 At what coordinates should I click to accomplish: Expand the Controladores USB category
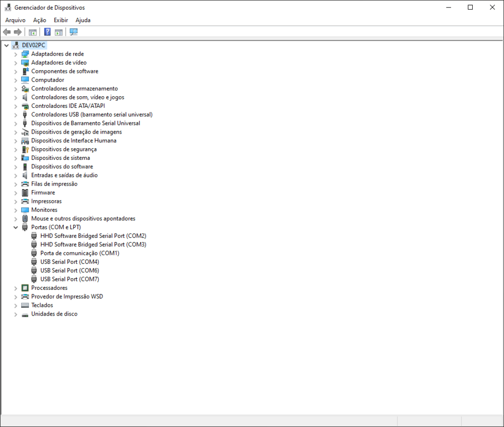click(15, 114)
